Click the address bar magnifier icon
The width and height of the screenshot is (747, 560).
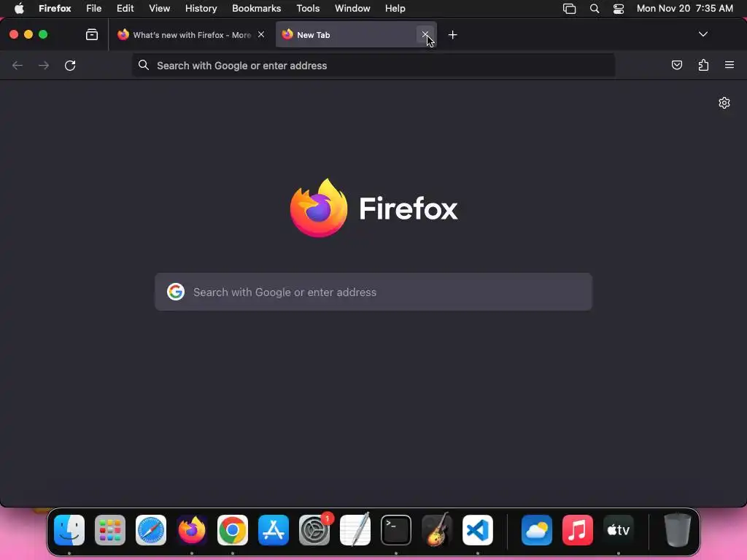point(144,65)
